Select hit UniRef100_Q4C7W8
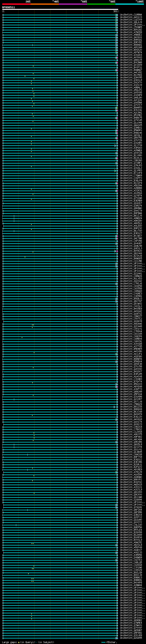146x644 pixels. (131, 239)
